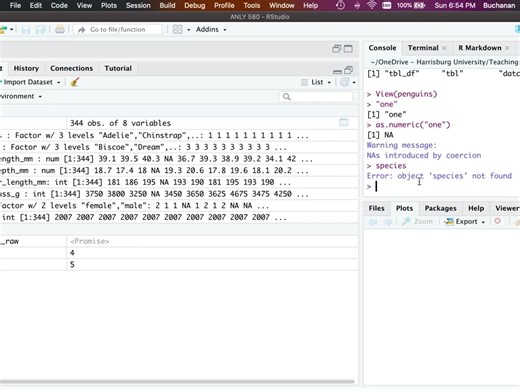Switch to the Connections tab
The image size is (520, 390).
click(x=72, y=68)
